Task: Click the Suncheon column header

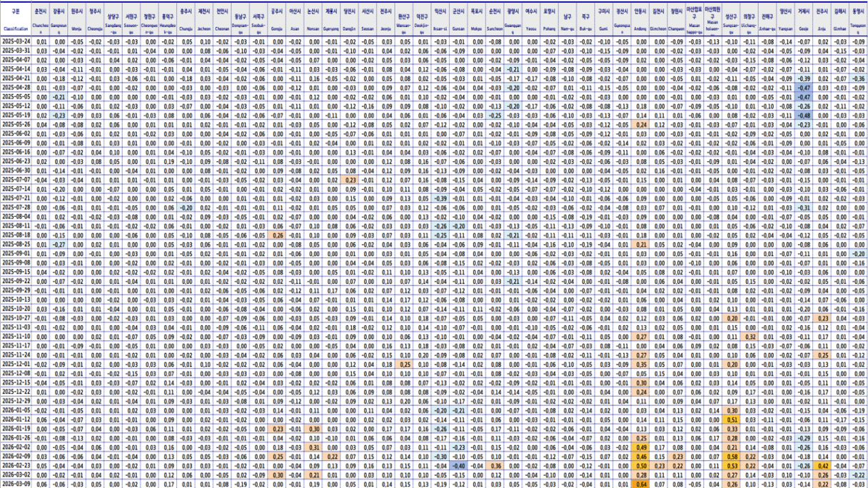Action: 495,20
